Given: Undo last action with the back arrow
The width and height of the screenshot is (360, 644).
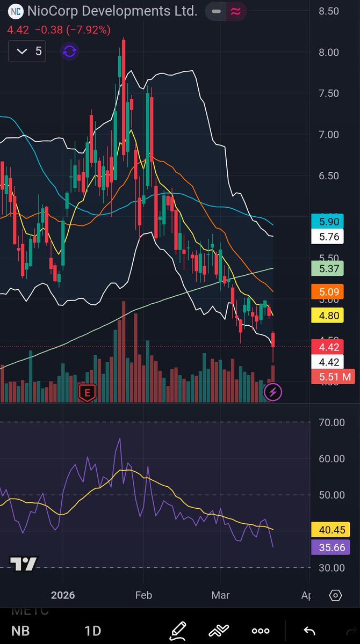Looking at the screenshot, I should [x=309, y=631].
